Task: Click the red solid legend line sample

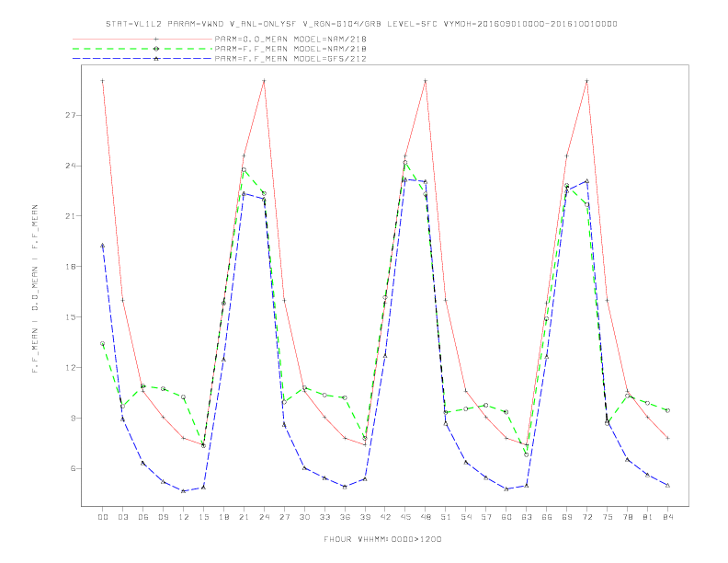Action: (142, 39)
